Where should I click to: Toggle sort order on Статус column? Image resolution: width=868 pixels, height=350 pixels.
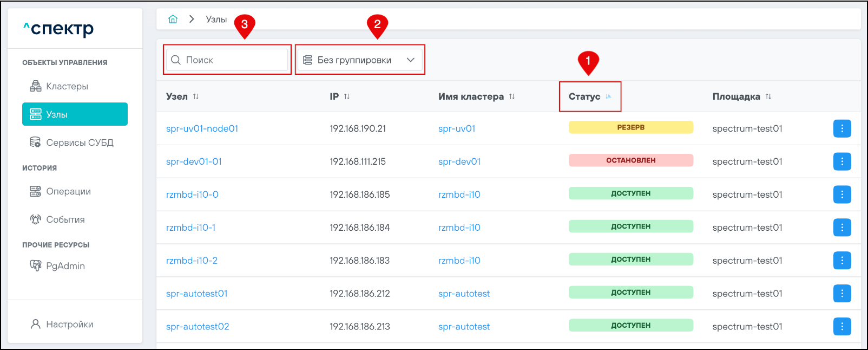[x=608, y=96]
